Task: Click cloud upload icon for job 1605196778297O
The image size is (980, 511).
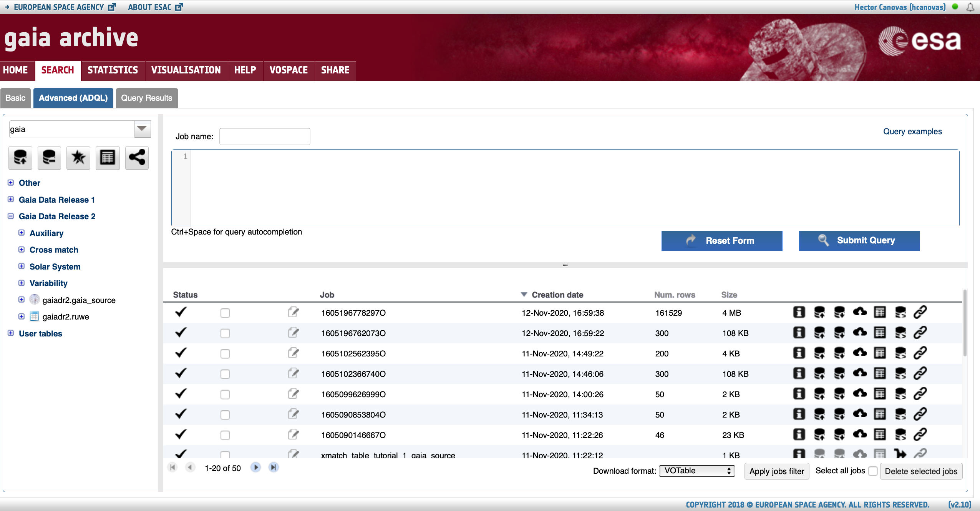Action: 860,311
